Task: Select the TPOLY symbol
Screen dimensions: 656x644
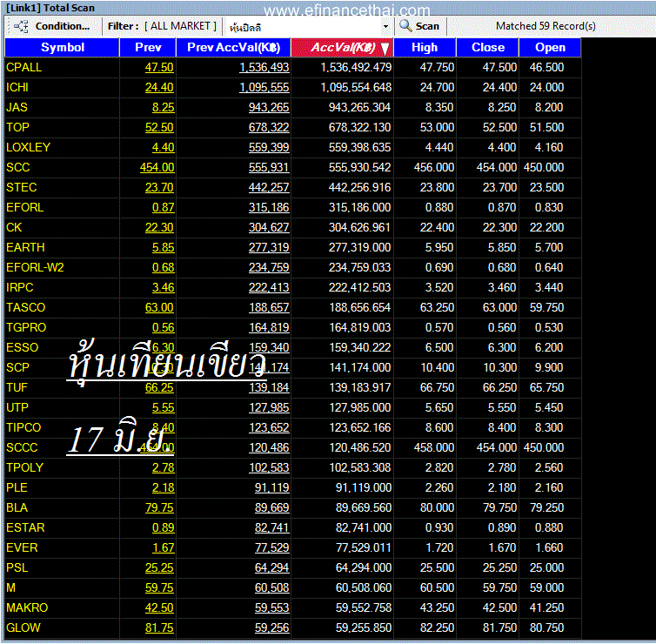Action: click(24, 468)
